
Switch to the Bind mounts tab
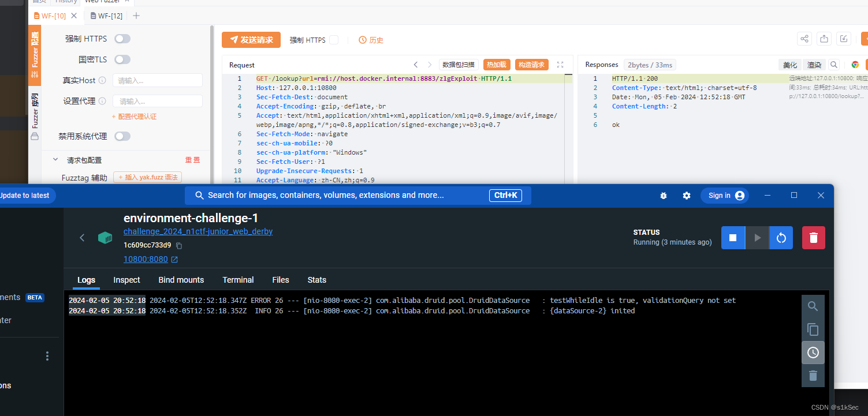coord(181,280)
